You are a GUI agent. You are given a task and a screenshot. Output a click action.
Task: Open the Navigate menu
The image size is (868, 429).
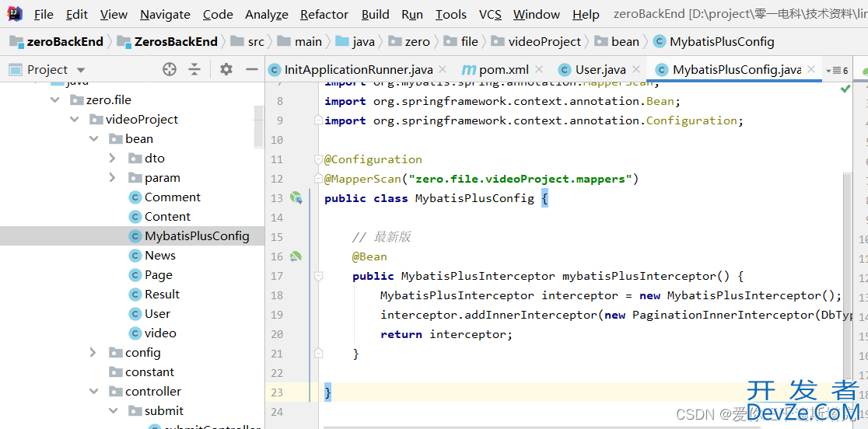click(x=165, y=14)
